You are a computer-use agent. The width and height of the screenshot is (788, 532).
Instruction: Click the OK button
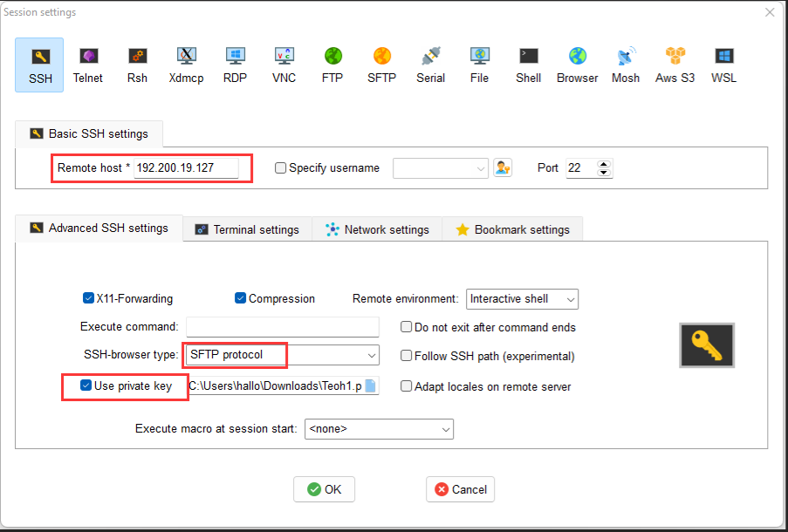324,489
